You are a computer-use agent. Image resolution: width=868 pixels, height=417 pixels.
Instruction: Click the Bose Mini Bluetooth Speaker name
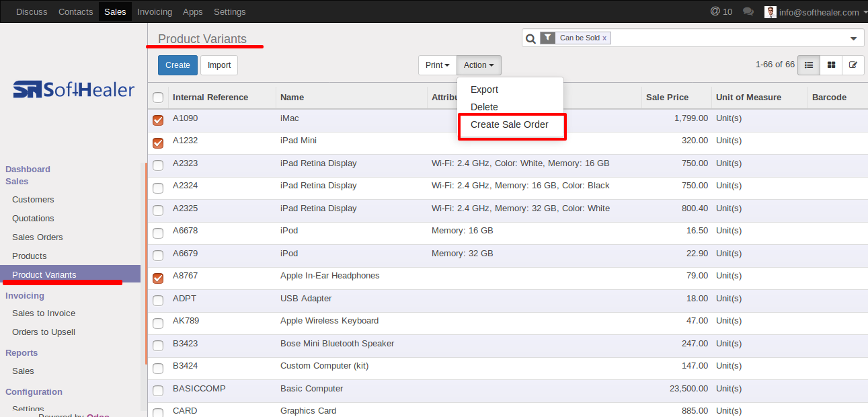338,344
